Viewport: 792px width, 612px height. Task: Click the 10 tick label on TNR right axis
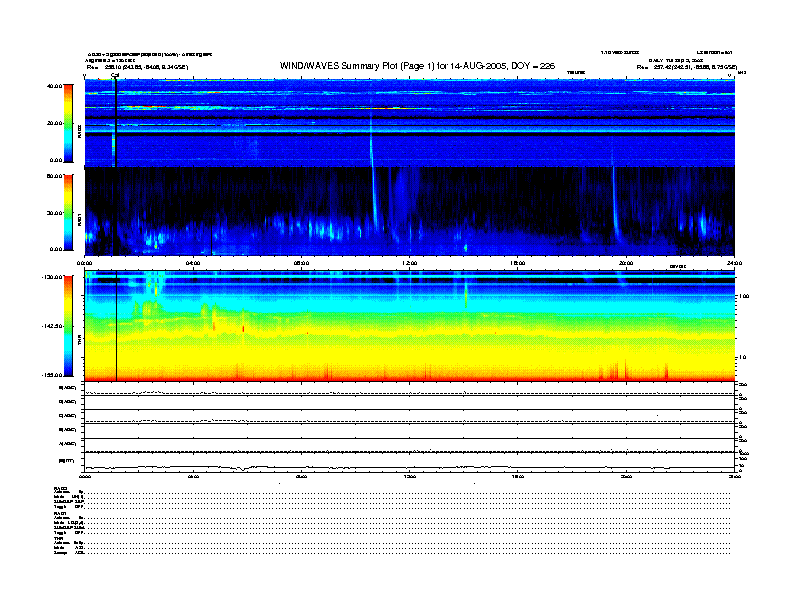click(x=742, y=358)
